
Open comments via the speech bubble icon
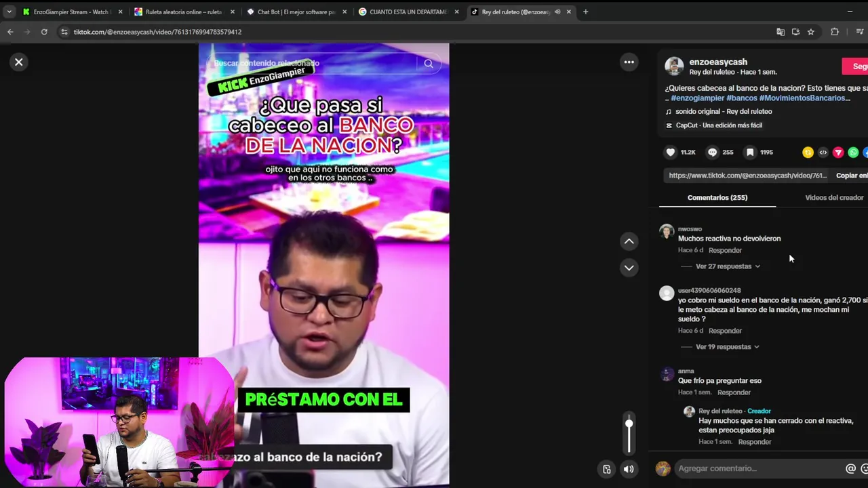click(712, 152)
